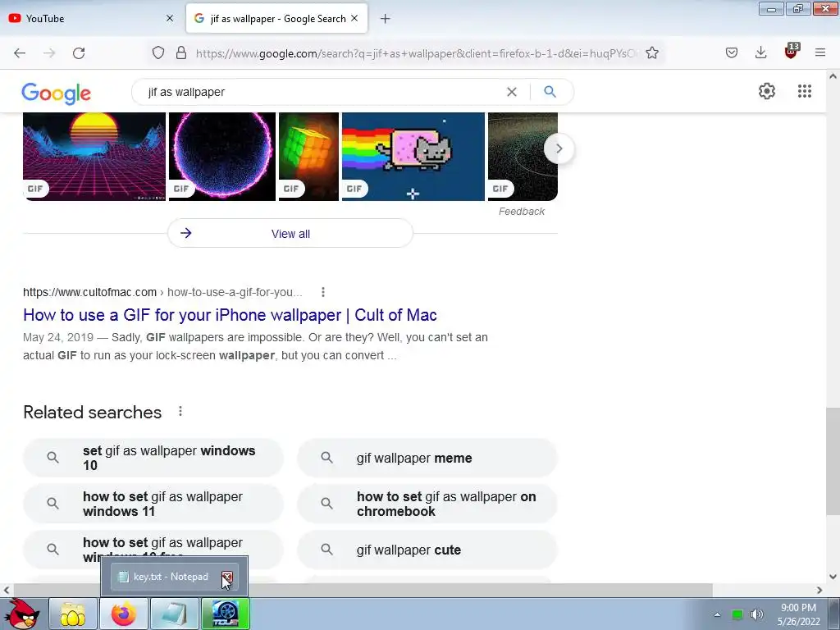Screen dimensions: 840x630
Task: Search gif wallpaper meme suggestion
Action: (427, 458)
